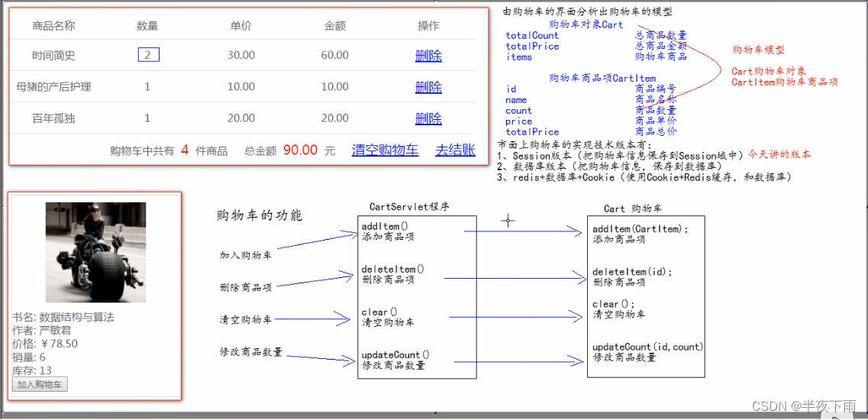Select the 数量 column header
This screenshot has width=868, height=420.
point(147,25)
